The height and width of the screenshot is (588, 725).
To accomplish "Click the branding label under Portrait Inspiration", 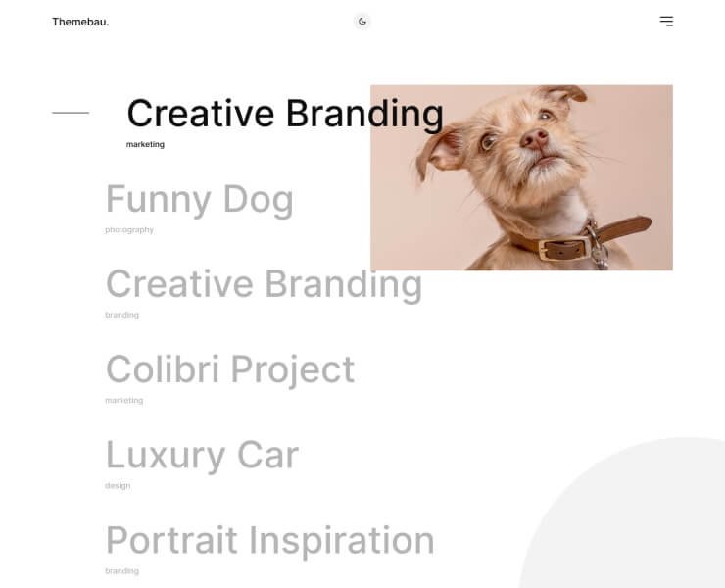I will pyautogui.click(x=121, y=571).
